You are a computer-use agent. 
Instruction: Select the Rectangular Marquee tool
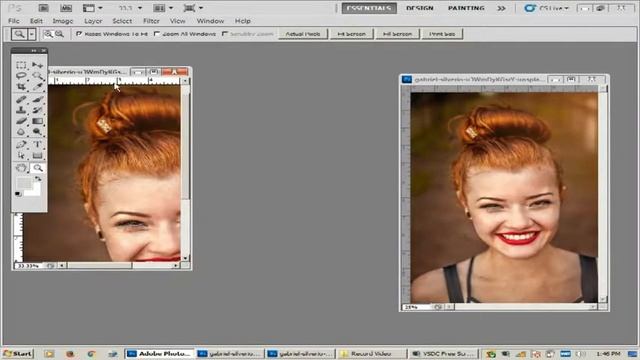(x=21, y=65)
